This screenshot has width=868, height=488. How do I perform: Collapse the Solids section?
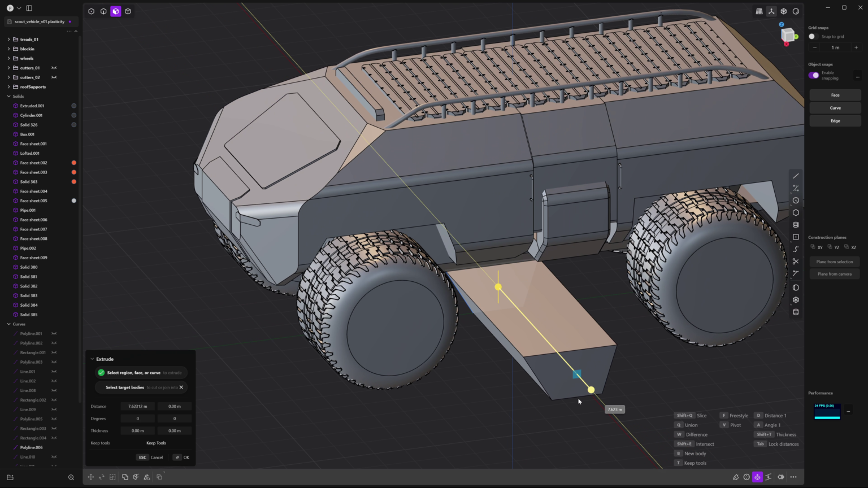[x=8, y=97]
